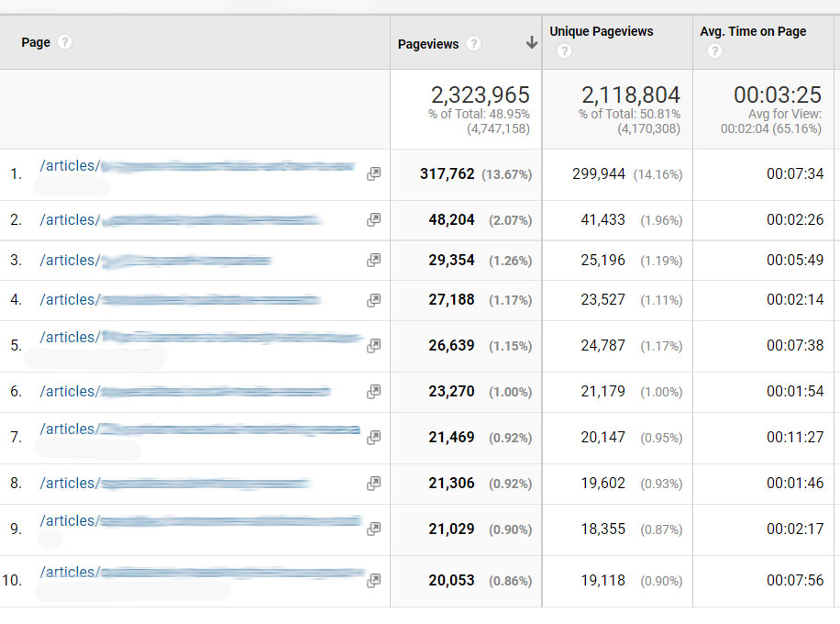Show help for the Page column

[64, 42]
